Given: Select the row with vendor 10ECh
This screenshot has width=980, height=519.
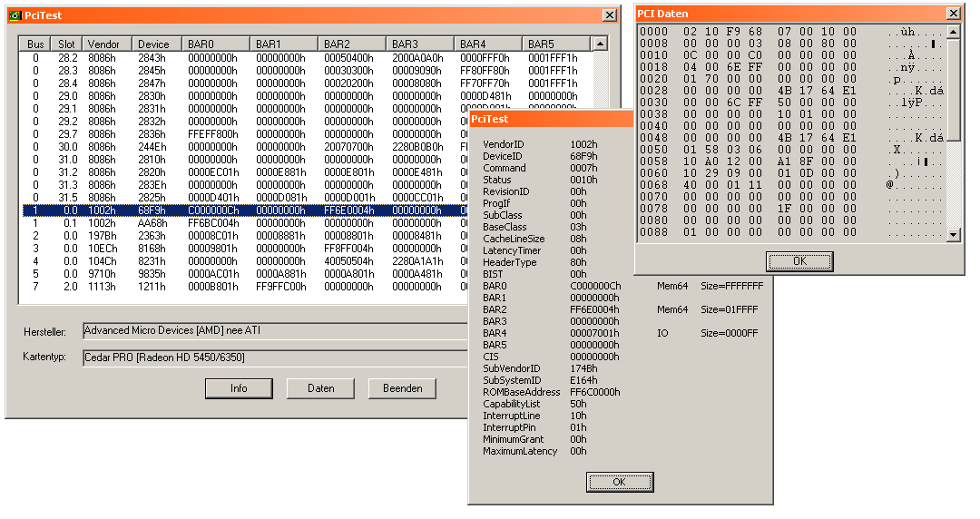Looking at the screenshot, I should (x=245, y=249).
